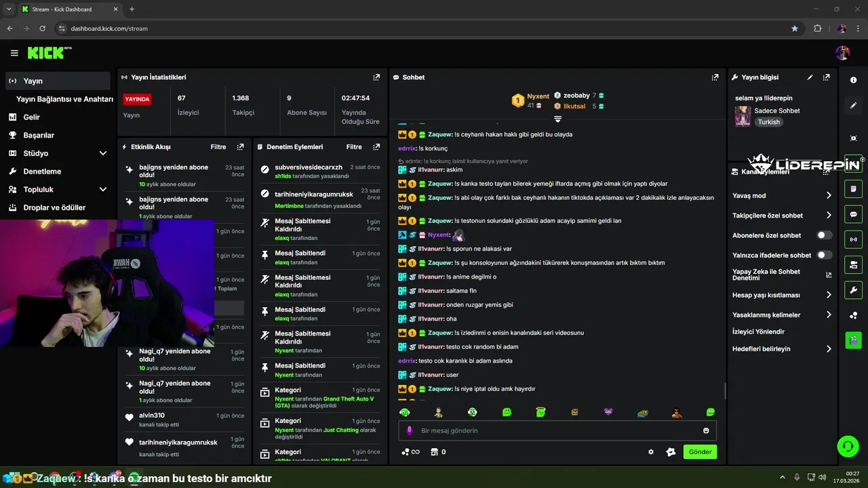Viewport: 868px width, 488px height.
Task: Click İzleyici Yönlendir option
Action: coord(758,331)
